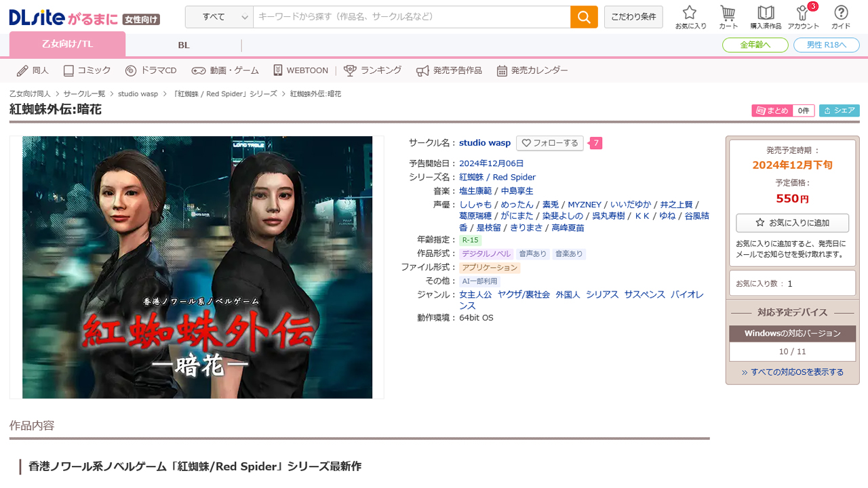Click the シェア share button
This screenshot has height=488, width=868.
click(x=840, y=110)
